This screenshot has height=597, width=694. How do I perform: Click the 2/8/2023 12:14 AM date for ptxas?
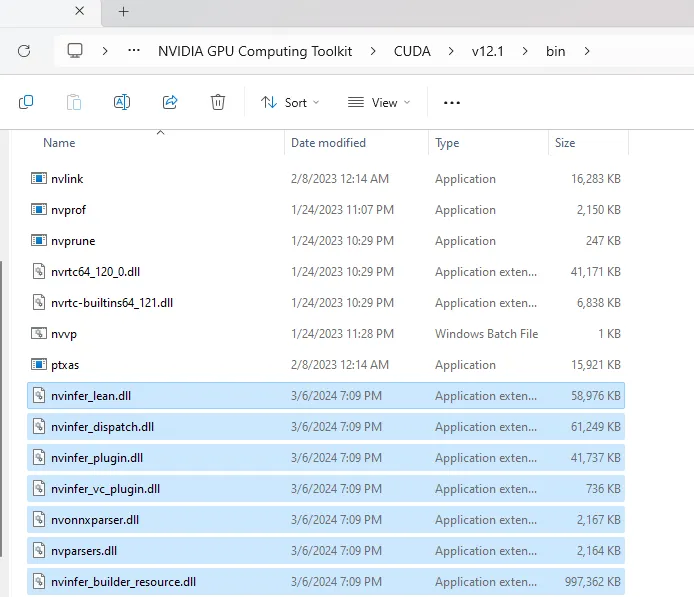point(339,365)
